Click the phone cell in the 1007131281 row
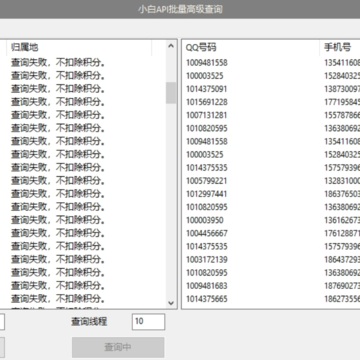 [342, 115]
